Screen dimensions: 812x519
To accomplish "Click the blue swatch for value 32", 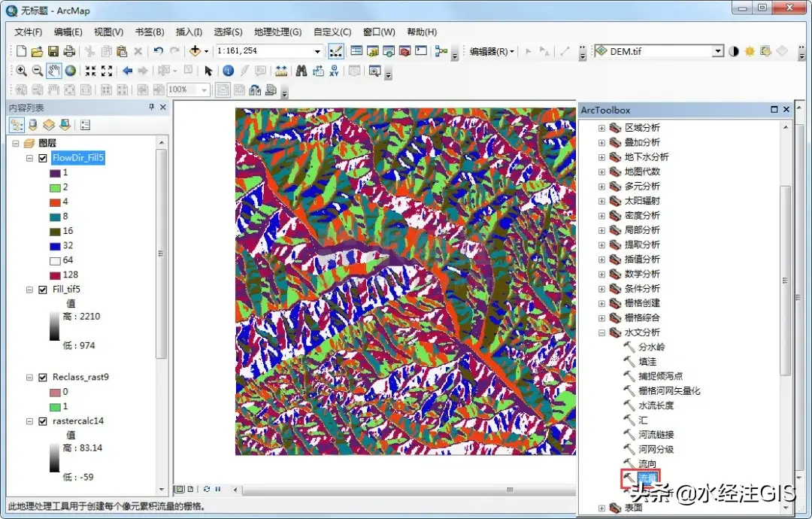I will [54, 245].
